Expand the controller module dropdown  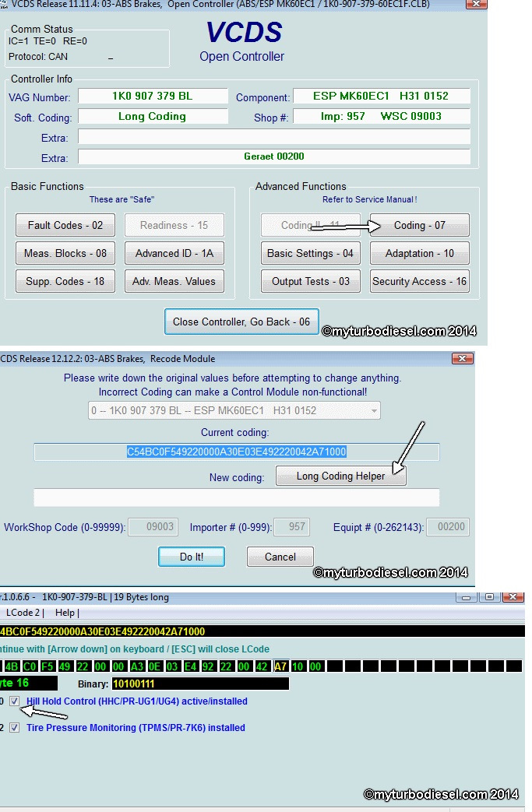point(234,410)
